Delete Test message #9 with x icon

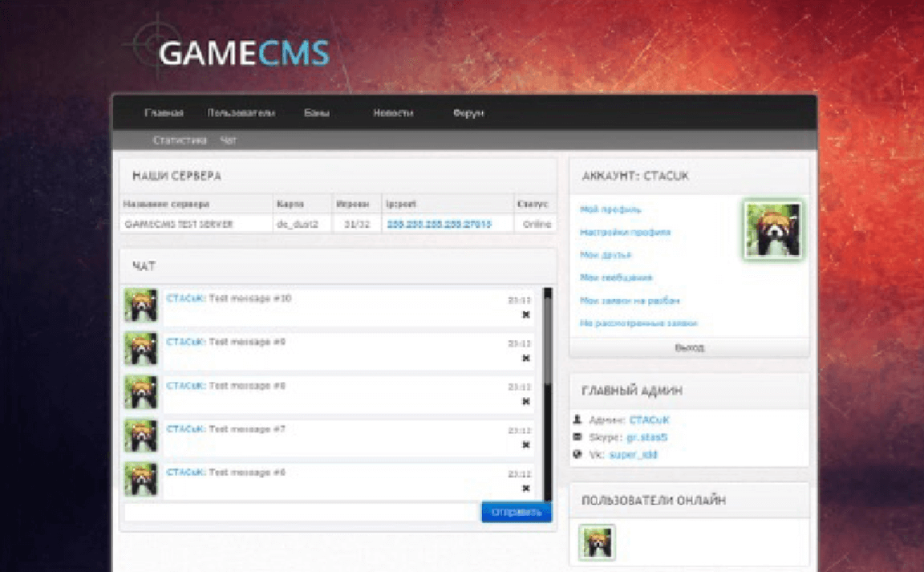click(x=526, y=359)
